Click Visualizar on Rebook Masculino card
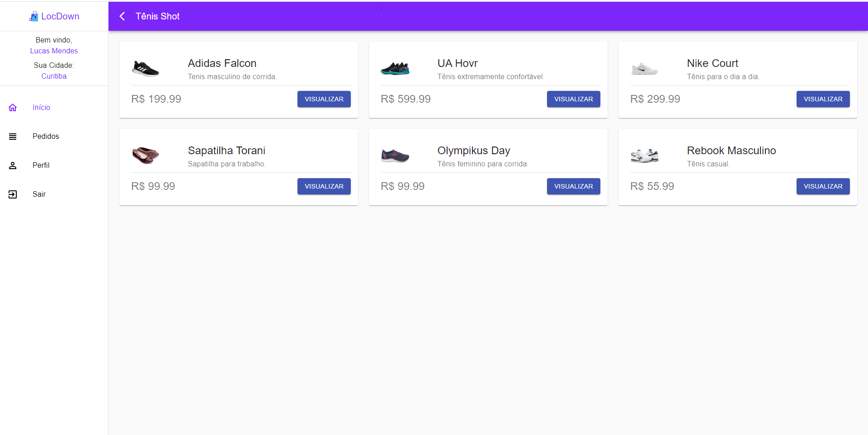Image resolution: width=868 pixels, height=435 pixels. click(x=823, y=186)
